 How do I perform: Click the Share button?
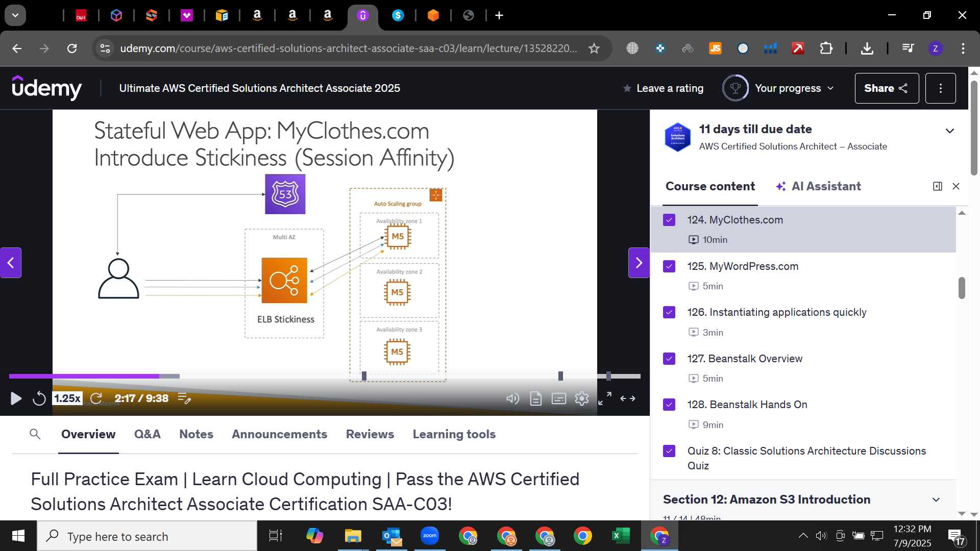pyautogui.click(x=887, y=88)
